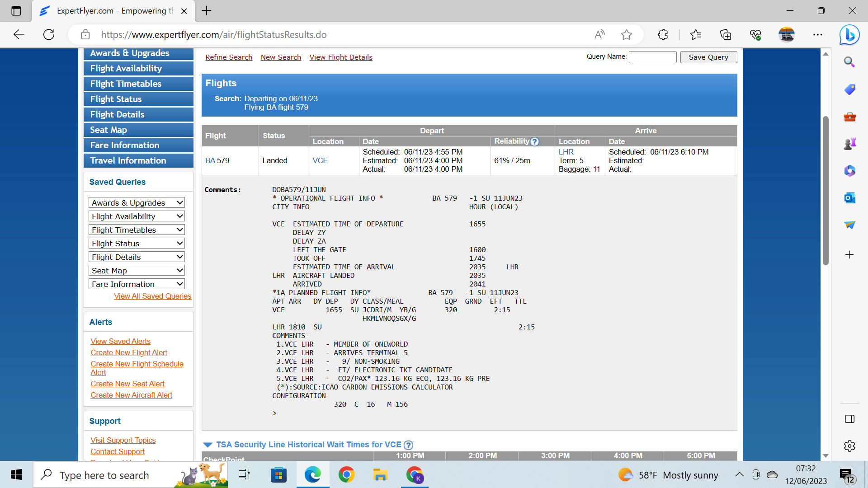Open the Awards & Upgrades saved queries dropdown

(137, 203)
